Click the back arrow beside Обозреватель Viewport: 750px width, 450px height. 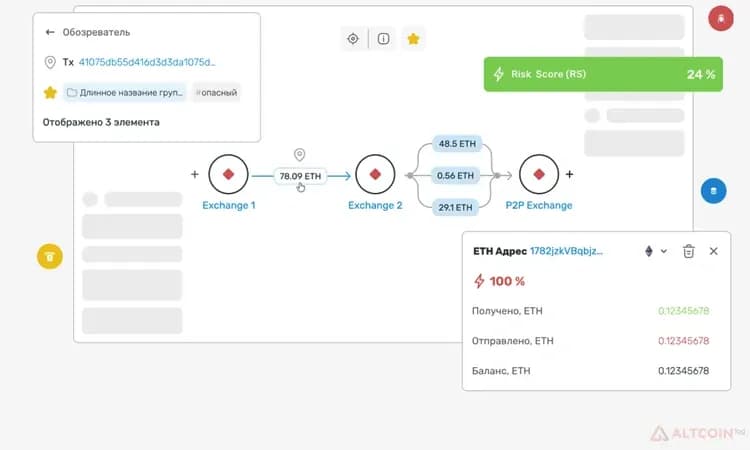point(50,32)
